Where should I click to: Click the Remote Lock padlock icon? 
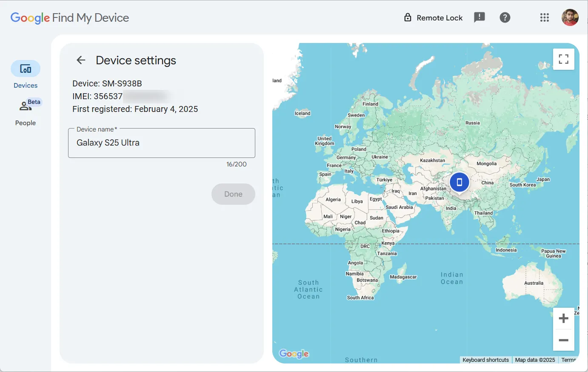[407, 17]
